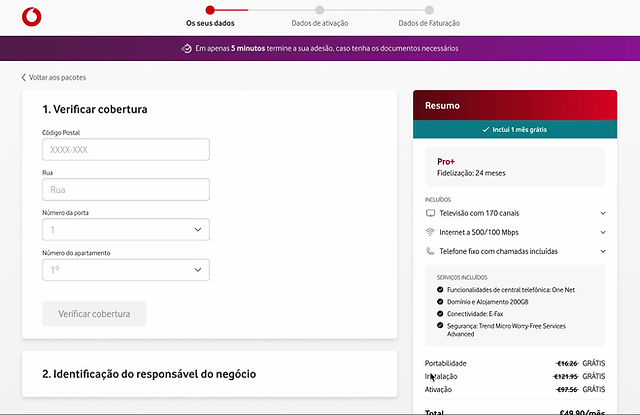Expand Televisão com 170 canais details
Screen dimensions: 640x415
point(603,213)
